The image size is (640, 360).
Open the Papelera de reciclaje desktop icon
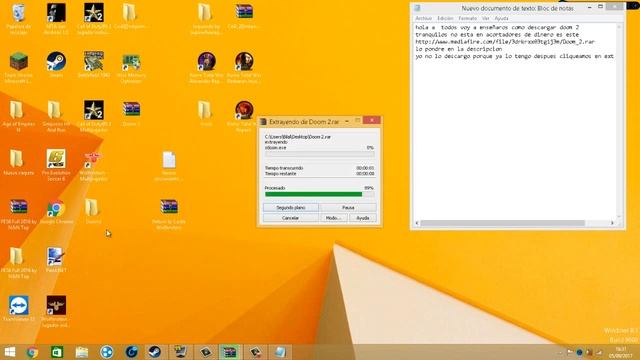click(x=18, y=13)
